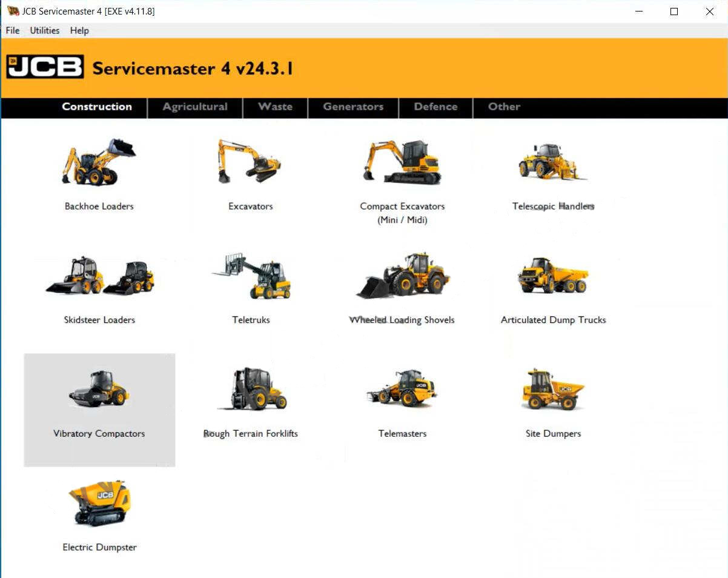Screen dimensions: 728x578
Task: Open the Electric Dumpster machine icon
Action: point(99,503)
